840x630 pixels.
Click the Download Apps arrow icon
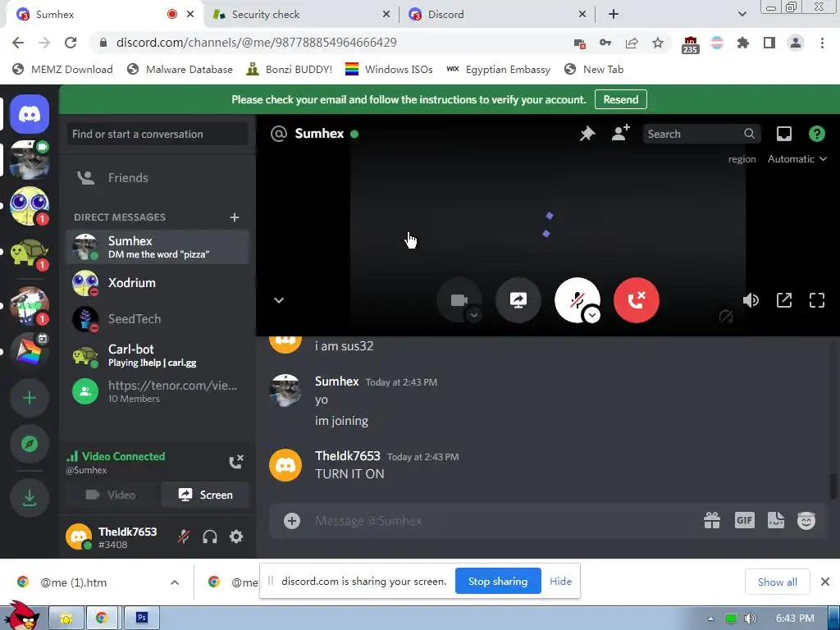pyautogui.click(x=30, y=498)
